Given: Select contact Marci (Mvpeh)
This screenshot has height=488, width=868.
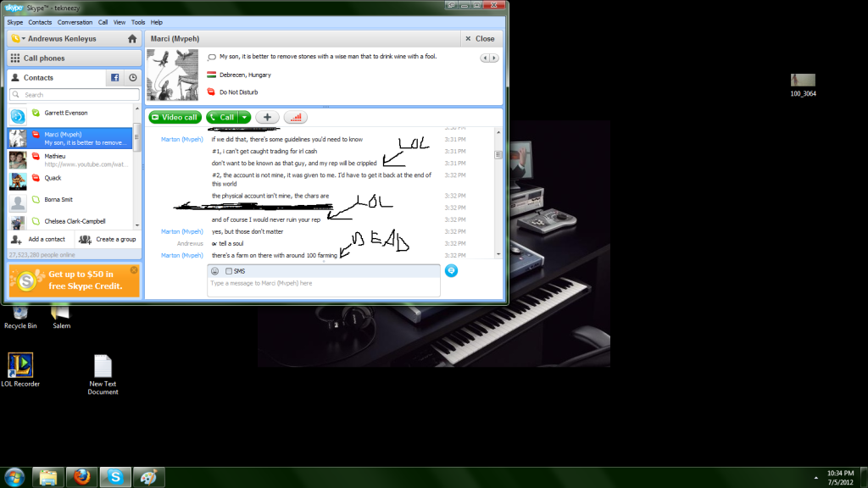Looking at the screenshot, I should pos(70,138).
